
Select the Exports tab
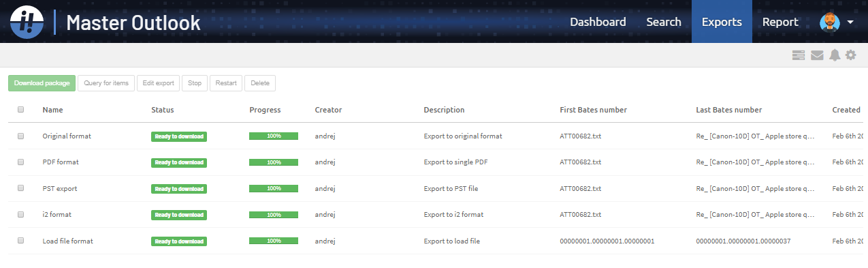pyautogui.click(x=722, y=22)
